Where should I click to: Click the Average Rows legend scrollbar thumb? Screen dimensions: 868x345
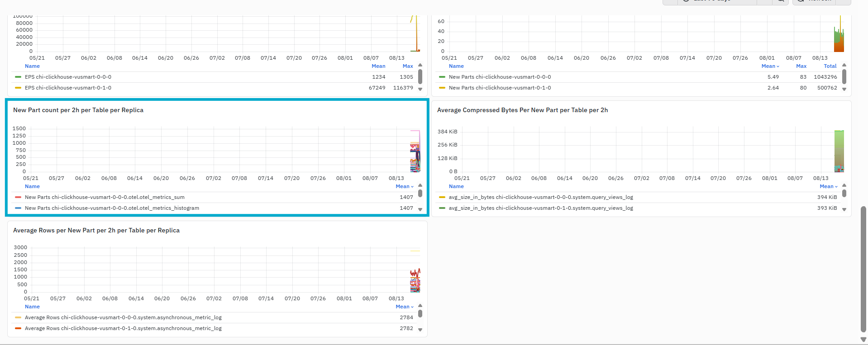420,313
